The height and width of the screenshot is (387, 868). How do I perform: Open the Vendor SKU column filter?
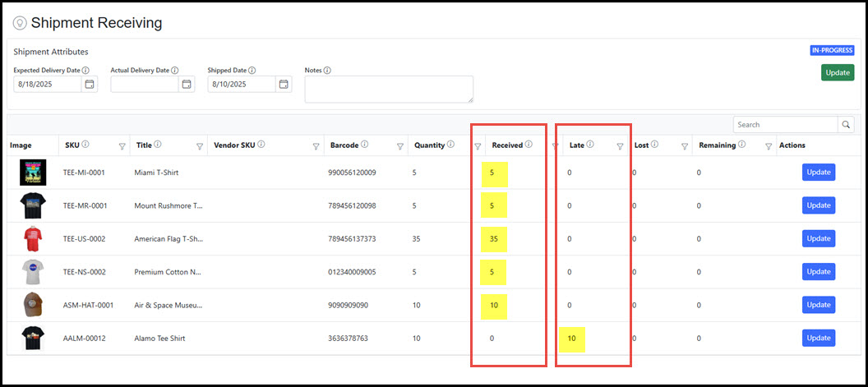[316, 146]
